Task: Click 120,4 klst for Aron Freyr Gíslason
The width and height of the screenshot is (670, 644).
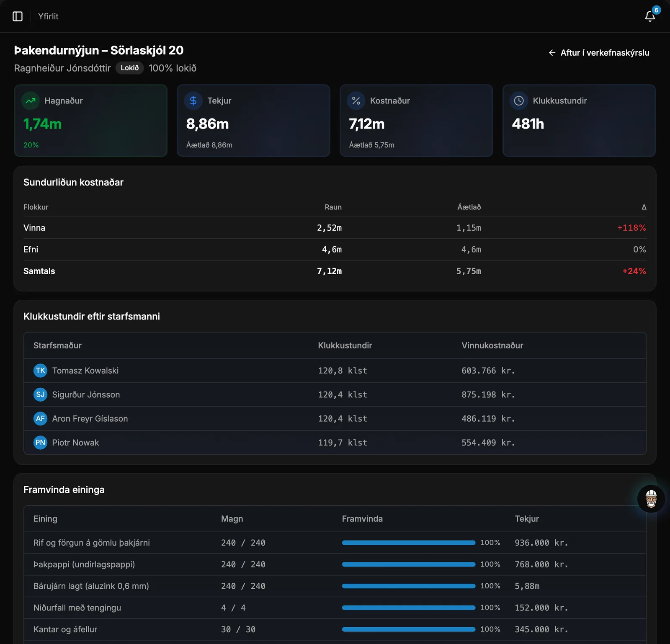Action: (x=343, y=419)
